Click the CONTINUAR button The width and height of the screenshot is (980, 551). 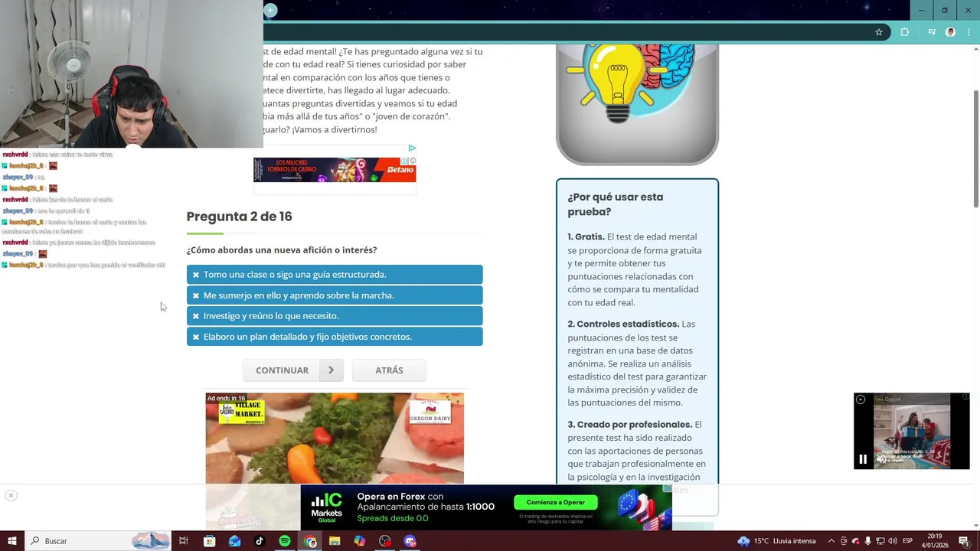282,370
